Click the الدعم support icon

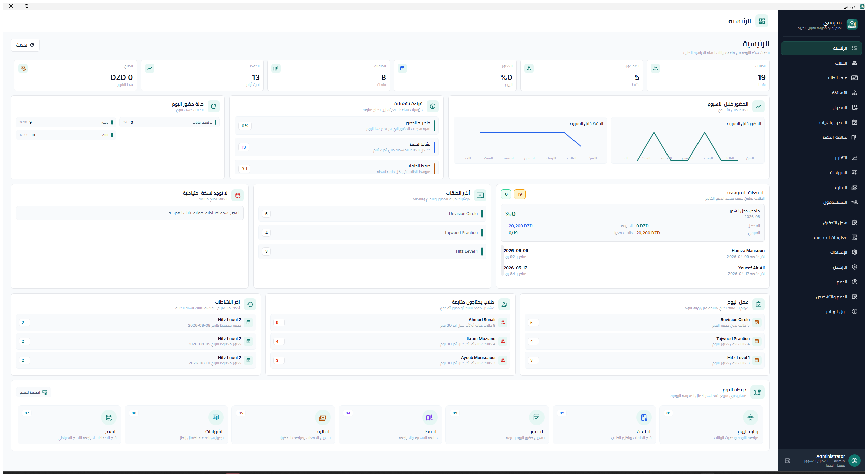tap(855, 282)
